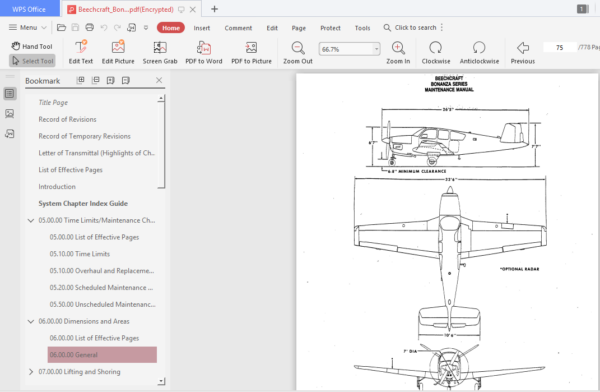Select the Hand Tool
This screenshot has height=392, width=600.
click(32, 46)
